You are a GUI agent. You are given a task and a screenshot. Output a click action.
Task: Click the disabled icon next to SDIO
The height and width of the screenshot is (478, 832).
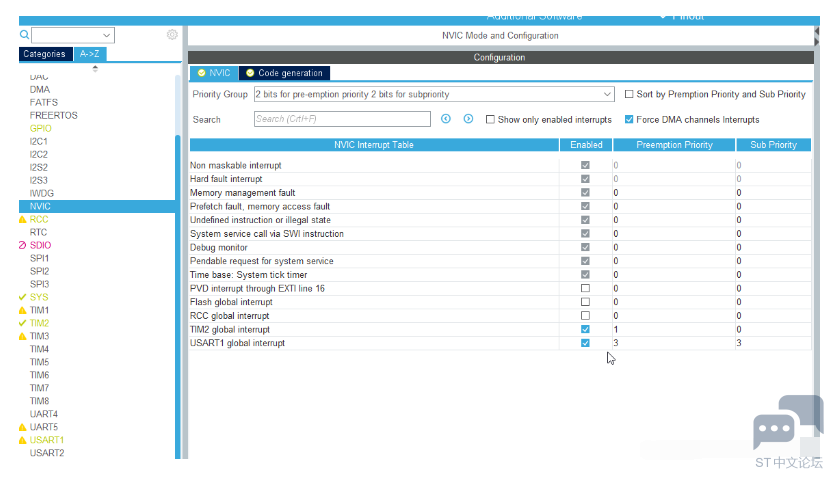click(23, 245)
